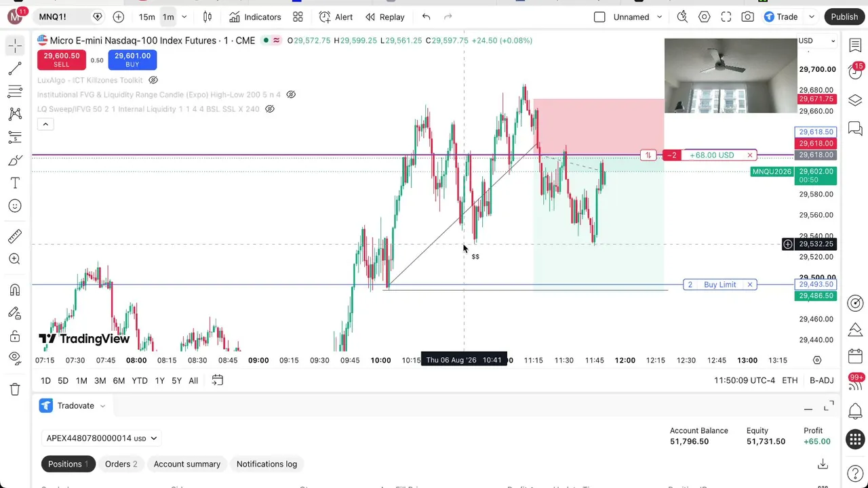Switch to the Orders tab

click(121, 464)
